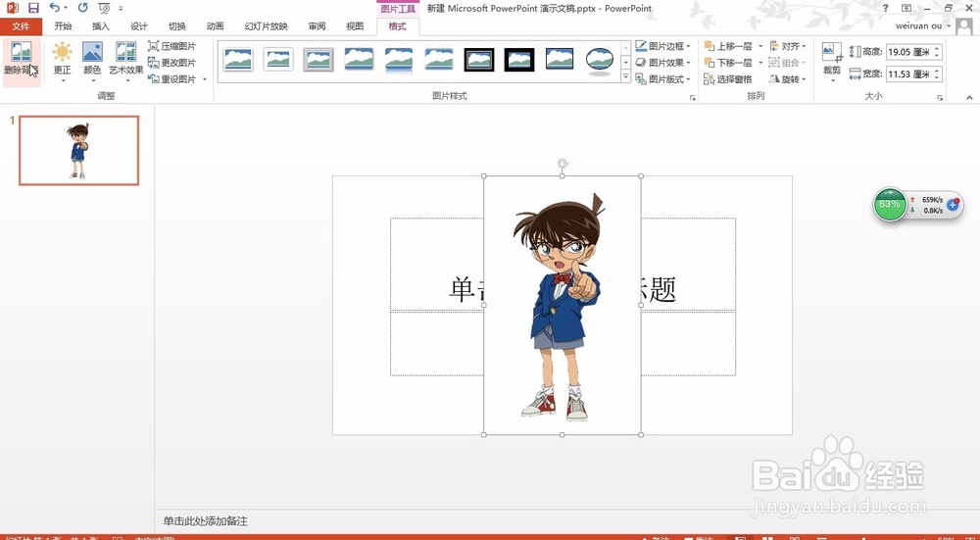Click the picture width input field
Viewport: 980px width, 540px height.
tap(909, 74)
